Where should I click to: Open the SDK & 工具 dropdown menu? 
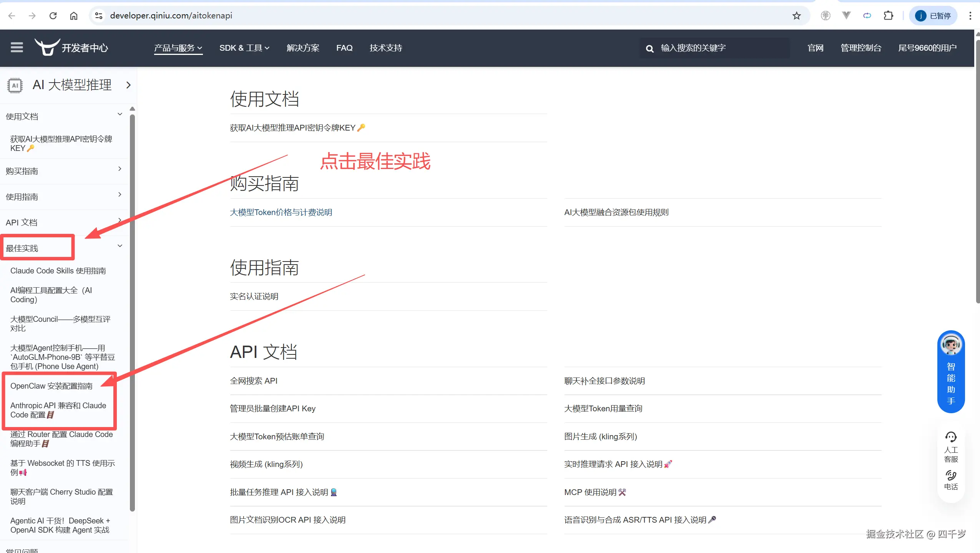point(244,48)
